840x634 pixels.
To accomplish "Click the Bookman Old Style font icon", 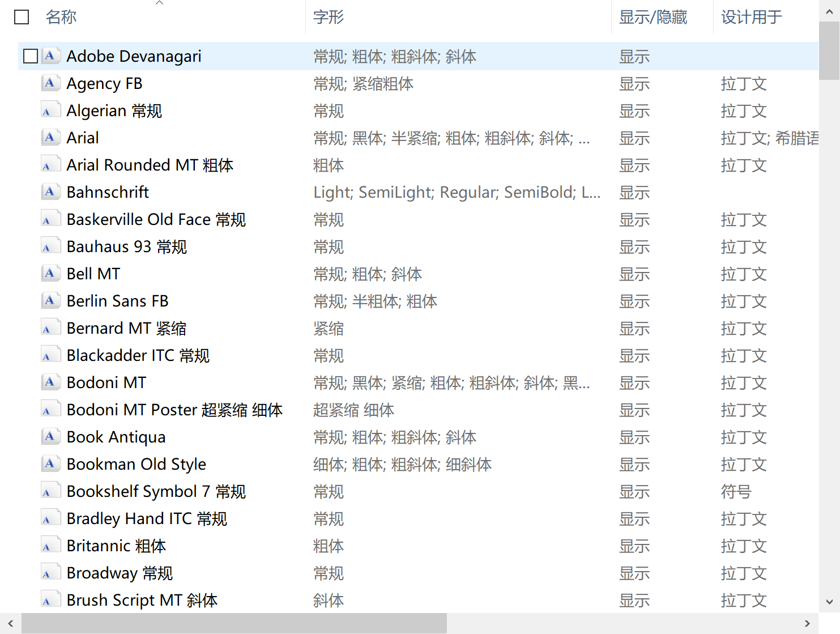I will (x=51, y=464).
